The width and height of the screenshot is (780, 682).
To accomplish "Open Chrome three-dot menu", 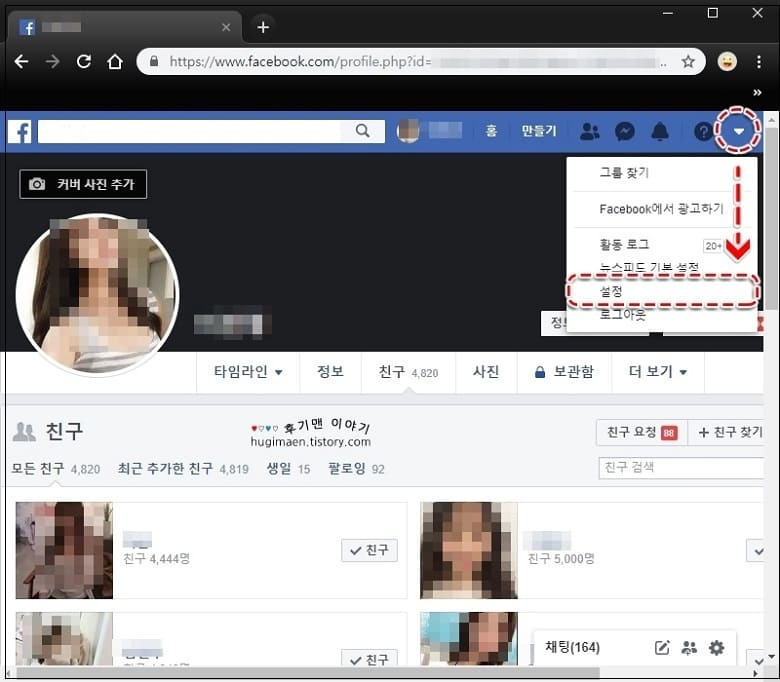I will [x=759, y=62].
